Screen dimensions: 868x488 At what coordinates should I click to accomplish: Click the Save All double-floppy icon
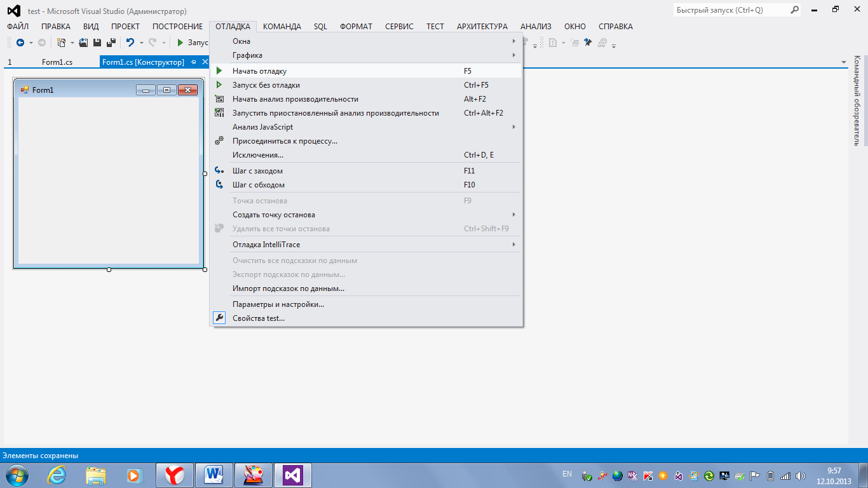point(111,43)
